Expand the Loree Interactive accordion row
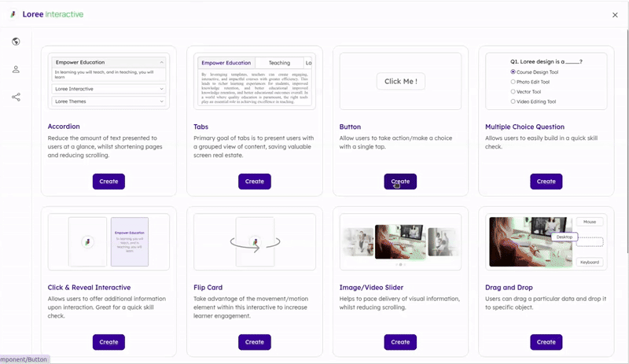The height and width of the screenshot is (364, 629). (x=109, y=89)
